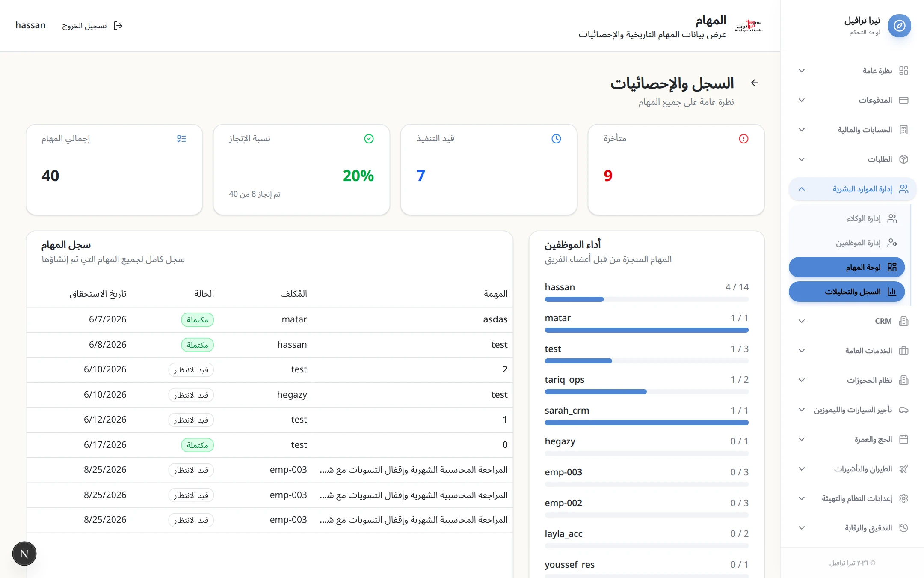Click the logout icon next to تسجيل الخروج
This screenshot has height=578, width=924.
(x=118, y=26)
